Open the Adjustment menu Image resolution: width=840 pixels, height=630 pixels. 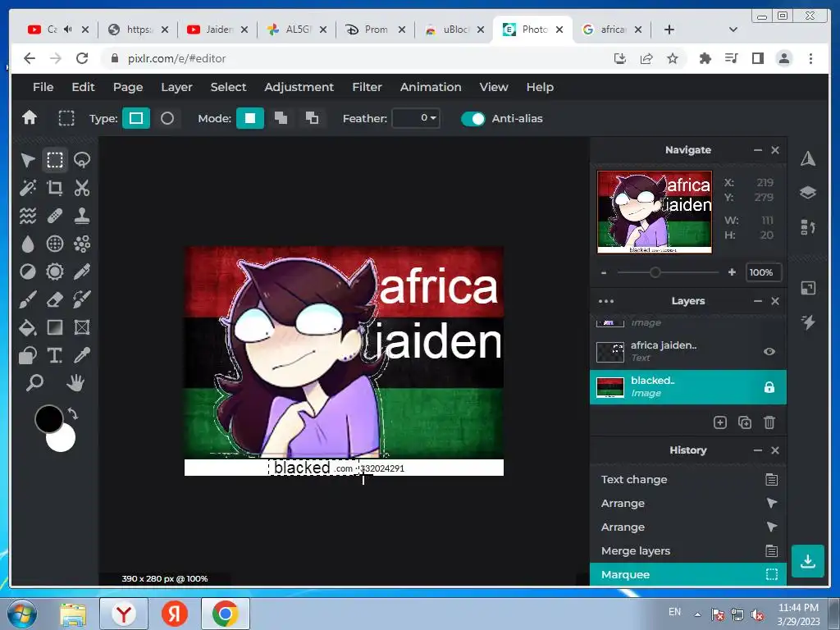click(299, 87)
